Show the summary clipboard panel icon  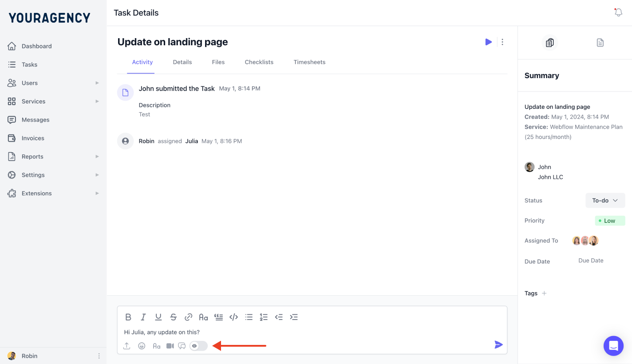coord(550,43)
